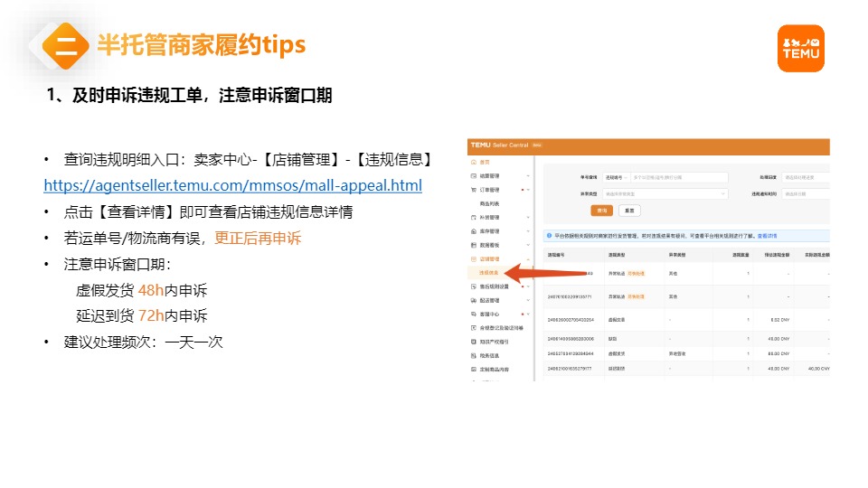
Task: Click the 订单管理 shopping cart icon
Action: click(x=472, y=190)
